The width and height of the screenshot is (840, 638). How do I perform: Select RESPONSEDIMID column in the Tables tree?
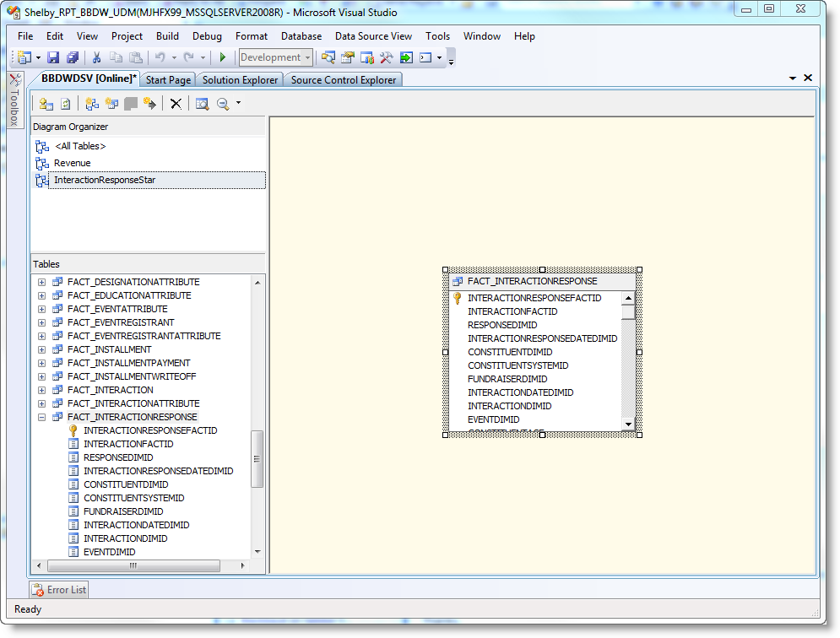(x=118, y=457)
